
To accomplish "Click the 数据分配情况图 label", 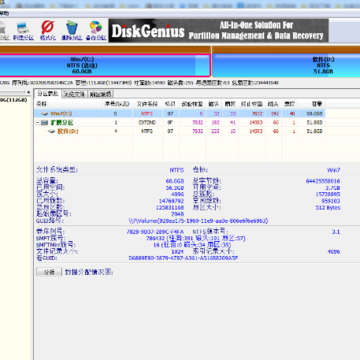I will click(x=89, y=272).
